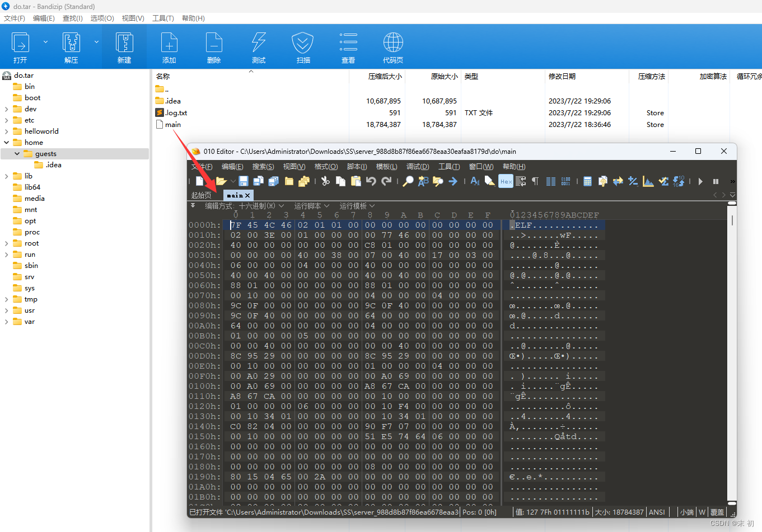The width and height of the screenshot is (762, 532).
Task: Click the Cut scissors icon in 010 Editor
Action: point(325,181)
